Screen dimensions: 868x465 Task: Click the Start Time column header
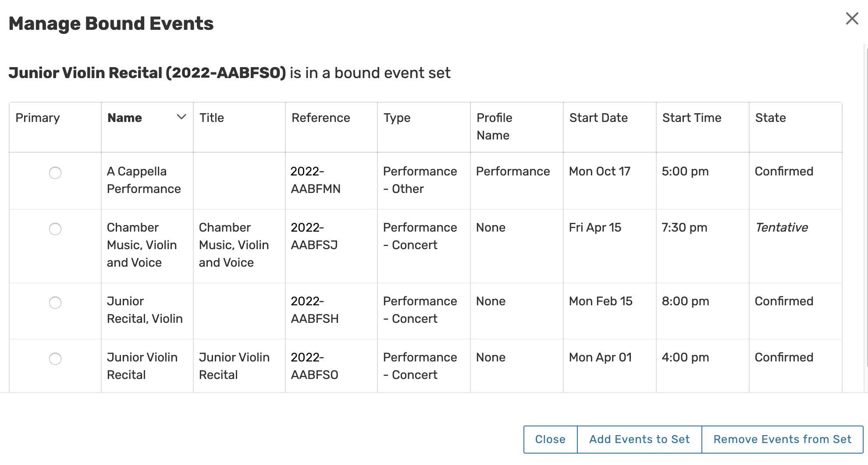point(692,118)
